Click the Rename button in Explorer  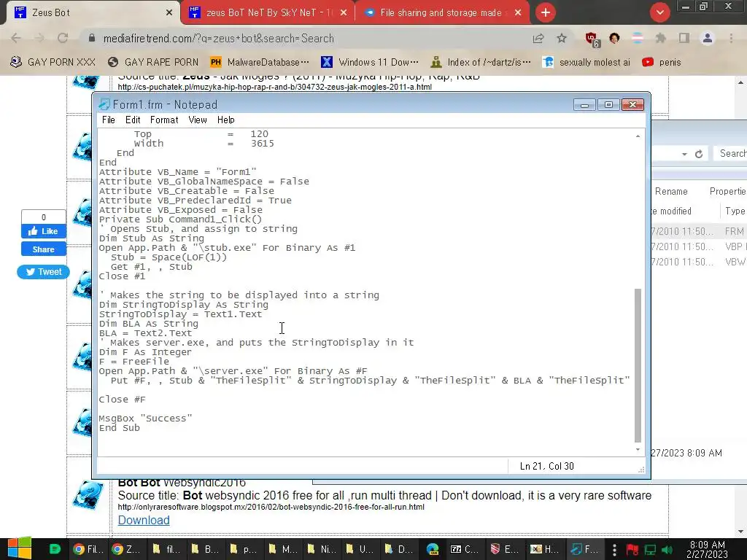click(x=671, y=192)
